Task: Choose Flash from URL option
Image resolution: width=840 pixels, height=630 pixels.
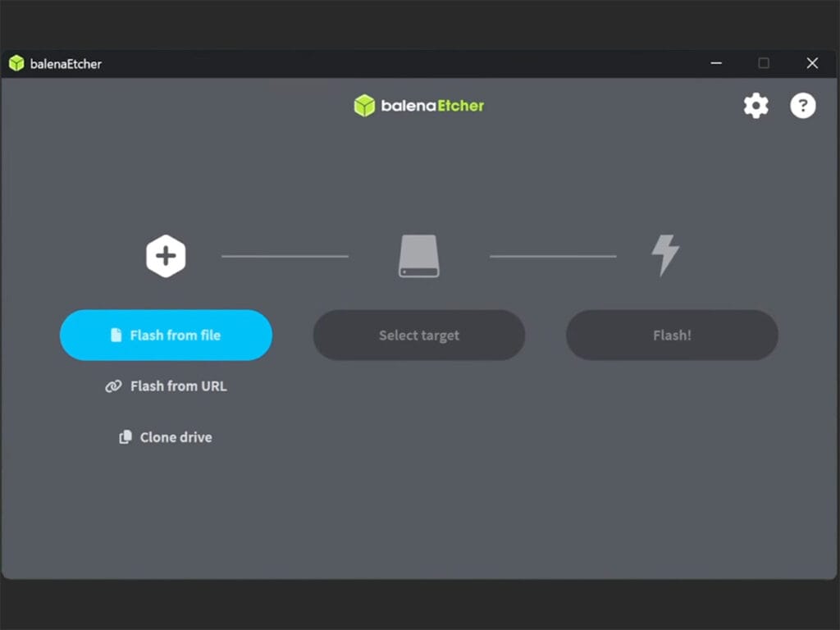Action: pyautogui.click(x=178, y=386)
